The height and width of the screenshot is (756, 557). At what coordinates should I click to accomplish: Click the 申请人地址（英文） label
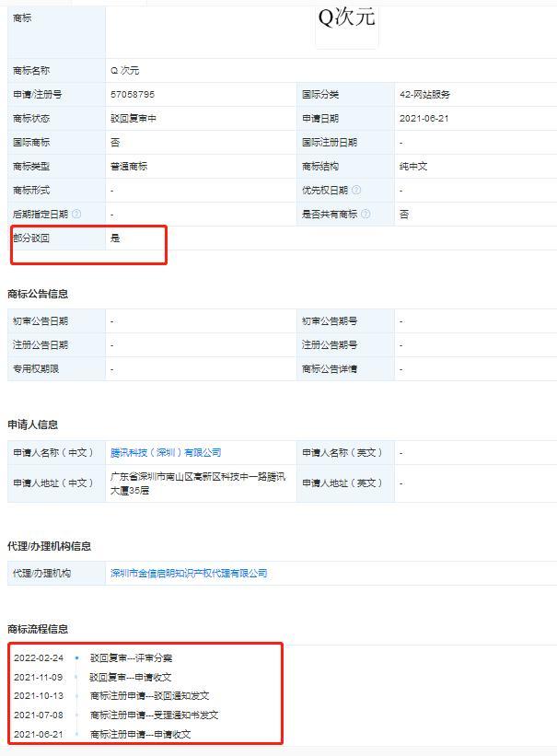click(x=342, y=483)
